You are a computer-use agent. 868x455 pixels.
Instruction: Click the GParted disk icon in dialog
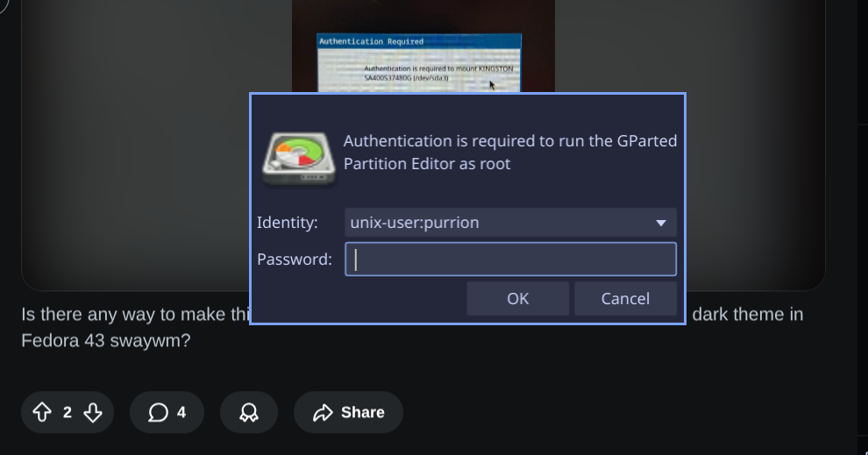(x=299, y=159)
